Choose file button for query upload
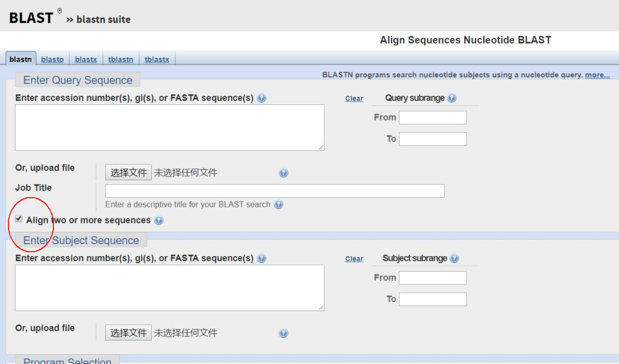619x364 pixels. tap(128, 172)
